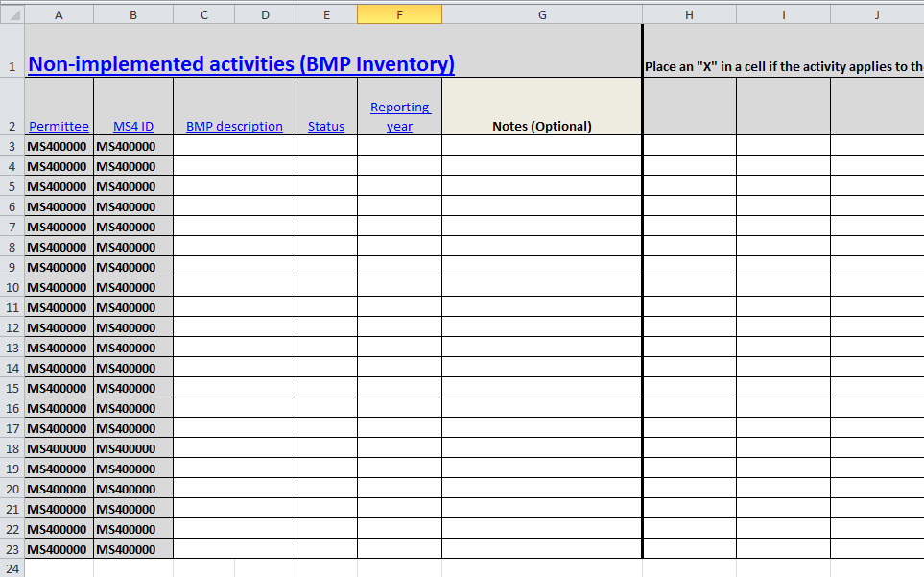
Task: Click column H cell in row 20
Action: tap(689, 489)
